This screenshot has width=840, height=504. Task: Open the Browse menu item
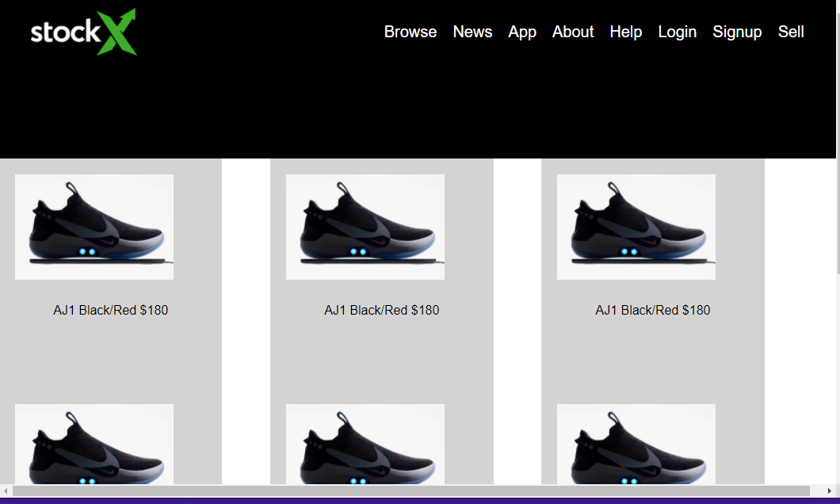(410, 32)
